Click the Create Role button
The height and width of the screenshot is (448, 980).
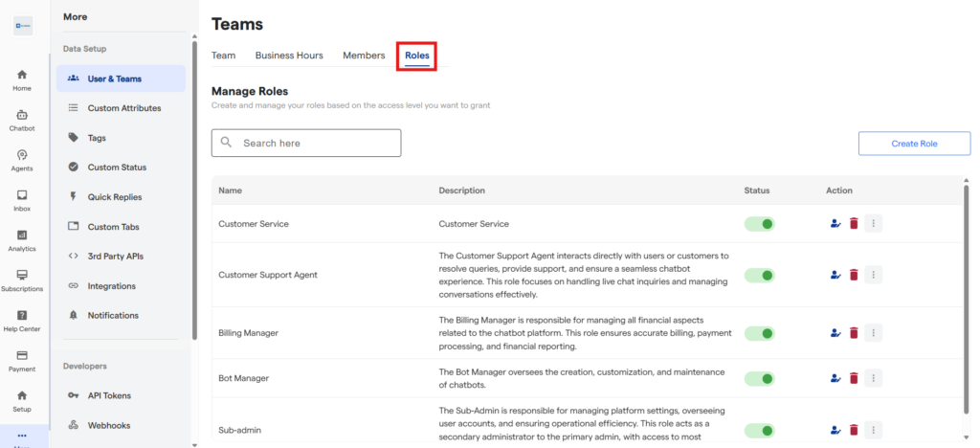914,144
